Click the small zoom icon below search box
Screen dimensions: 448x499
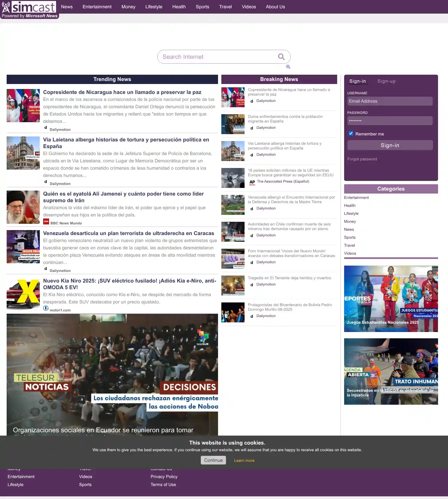pos(288,67)
